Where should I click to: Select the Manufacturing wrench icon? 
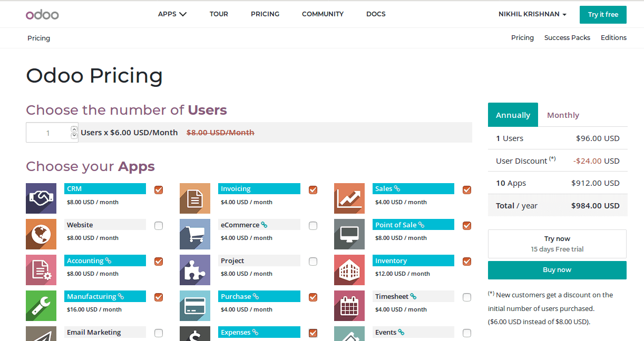click(x=41, y=306)
